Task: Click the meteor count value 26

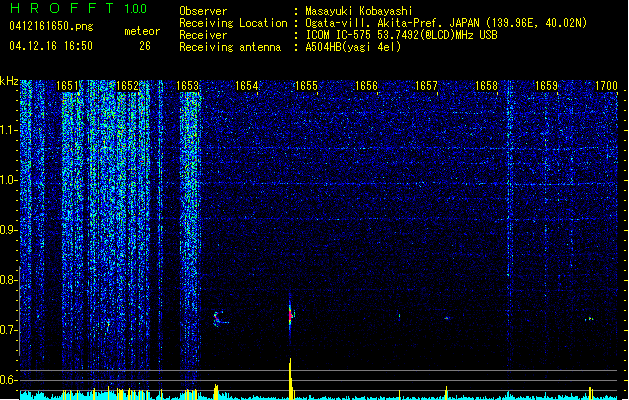Action: 145,46
